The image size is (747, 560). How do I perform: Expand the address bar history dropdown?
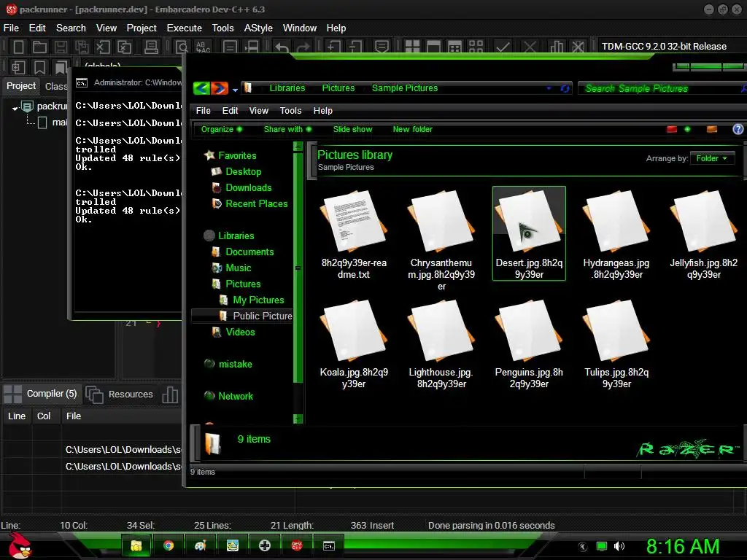(549, 88)
